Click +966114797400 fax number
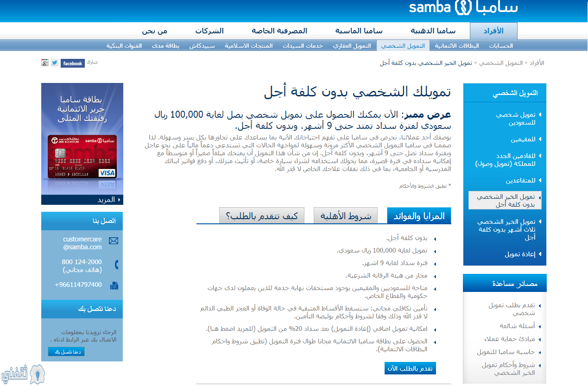The height and width of the screenshot is (386, 588). [78, 285]
